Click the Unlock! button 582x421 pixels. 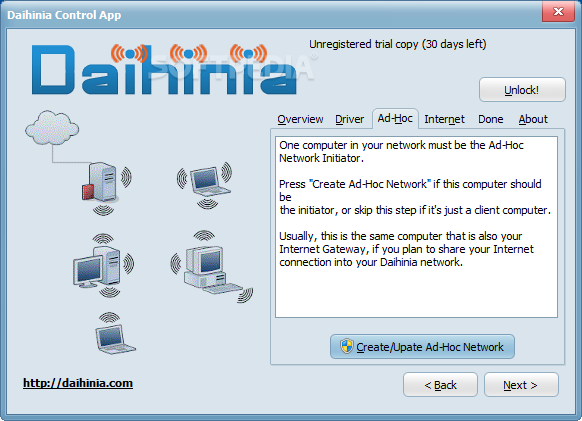click(x=522, y=90)
